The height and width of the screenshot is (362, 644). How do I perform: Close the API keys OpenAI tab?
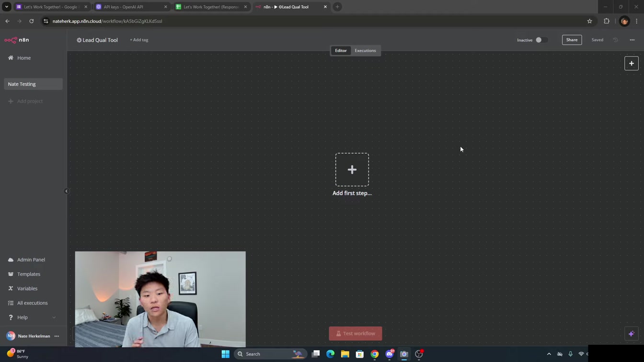[166, 7]
